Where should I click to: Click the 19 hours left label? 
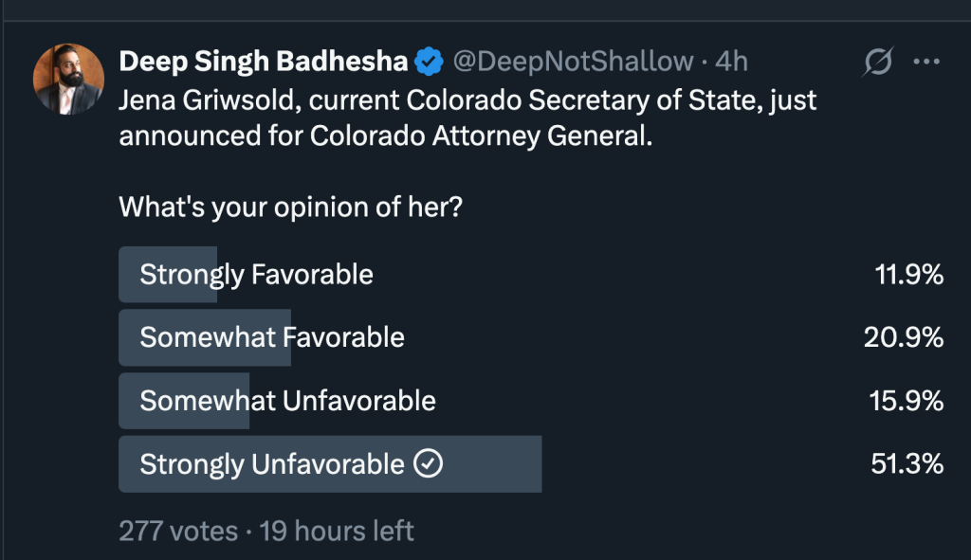[x=337, y=531]
